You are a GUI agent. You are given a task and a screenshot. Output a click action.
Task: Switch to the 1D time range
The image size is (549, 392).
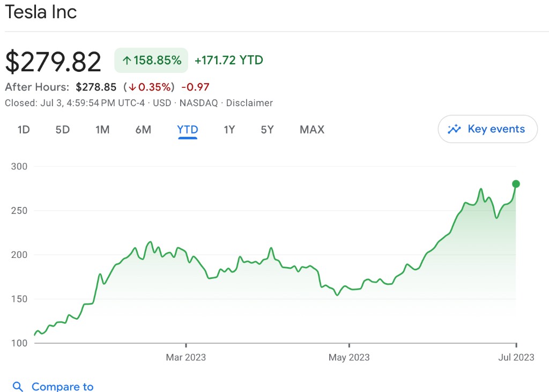click(24, 130)
